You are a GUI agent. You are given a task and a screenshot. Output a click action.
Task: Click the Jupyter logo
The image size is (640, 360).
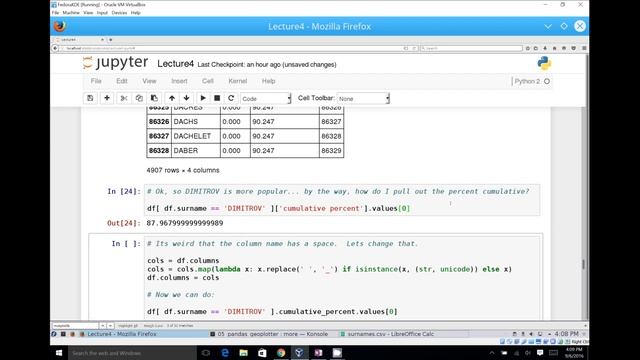point(116,63)
